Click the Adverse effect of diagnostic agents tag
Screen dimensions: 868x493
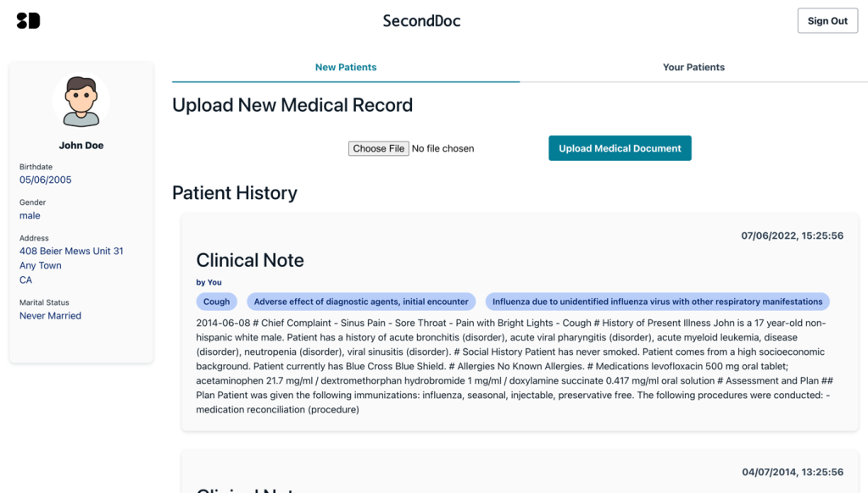360,302
